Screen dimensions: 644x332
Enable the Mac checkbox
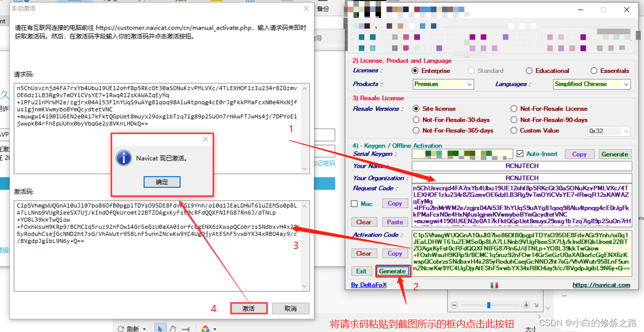[x=355, y=204]
